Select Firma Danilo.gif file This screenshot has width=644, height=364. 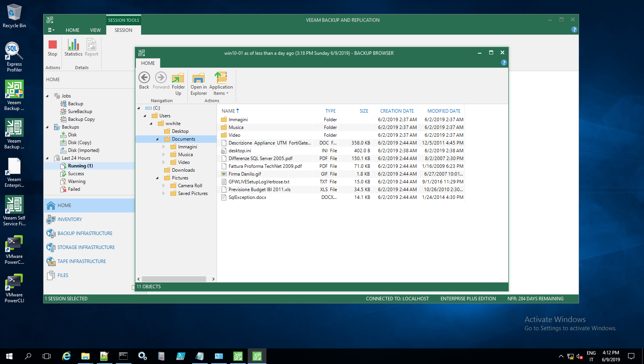(245, 174)
